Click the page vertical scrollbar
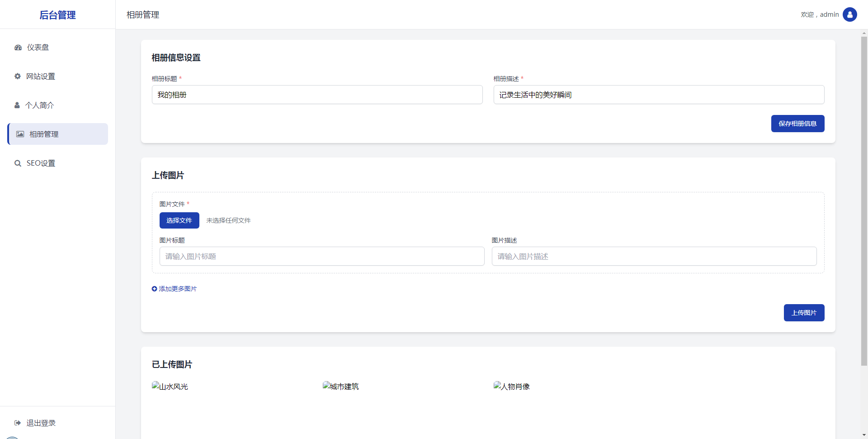The image size is (868, 439). [x=864, y=199]
